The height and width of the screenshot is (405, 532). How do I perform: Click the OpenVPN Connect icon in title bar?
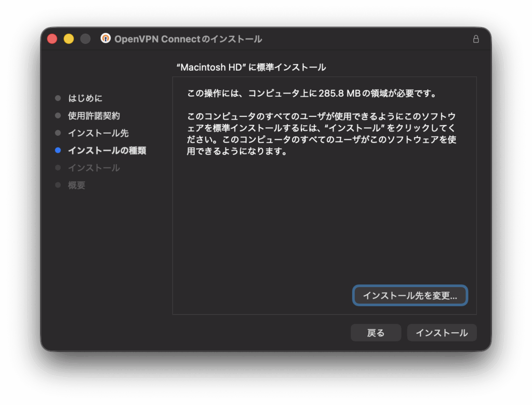click(x=105, y=39)
